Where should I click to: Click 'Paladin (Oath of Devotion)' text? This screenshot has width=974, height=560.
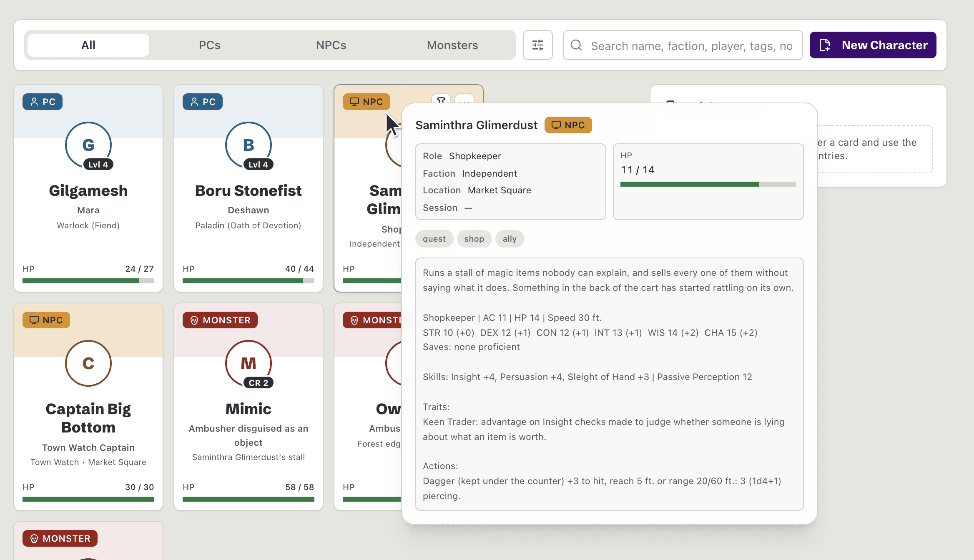pyautogui.click(x=249, y=225)
